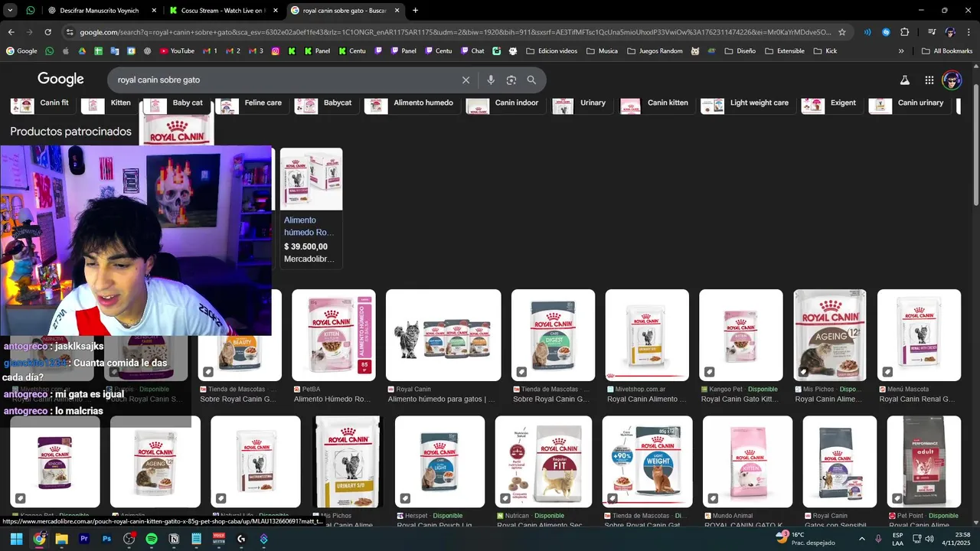Reload the current page
This screenshot has width=980, height=551.
click(47, 32)
